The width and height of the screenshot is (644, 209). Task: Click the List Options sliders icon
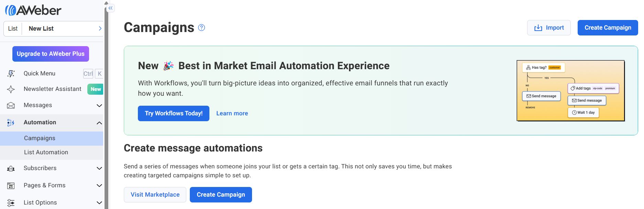(11, 203)
